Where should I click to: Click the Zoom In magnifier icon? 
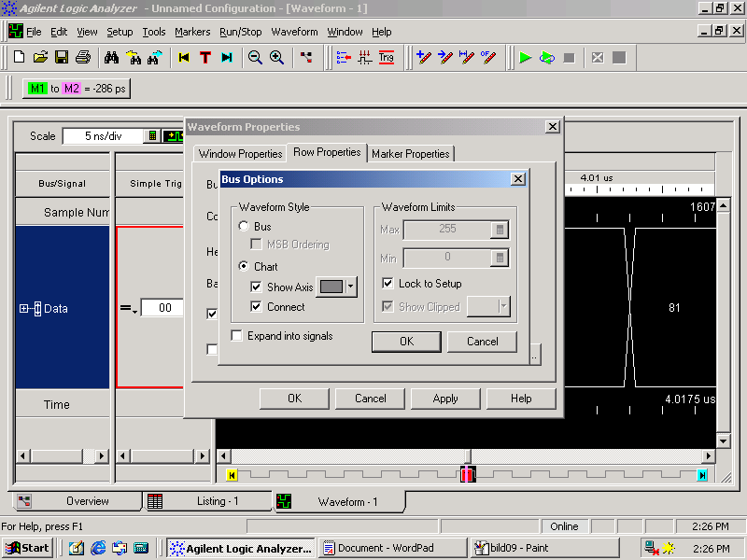coord(276,58)
